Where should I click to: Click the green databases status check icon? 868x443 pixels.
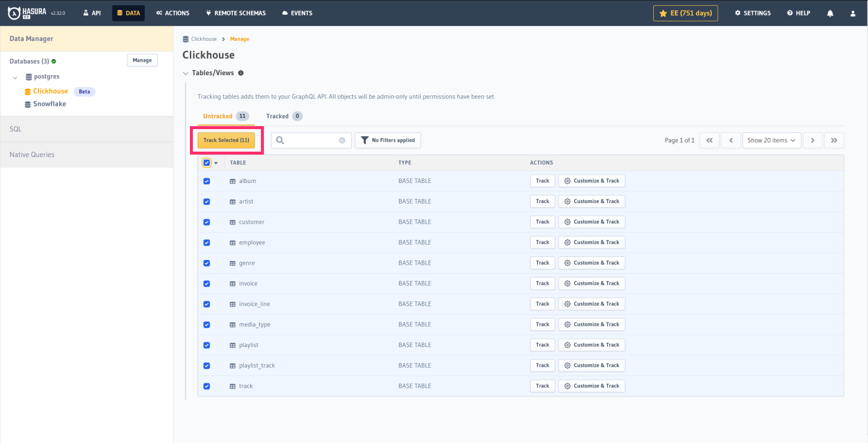pyautogui.click(x=54, y=61)
